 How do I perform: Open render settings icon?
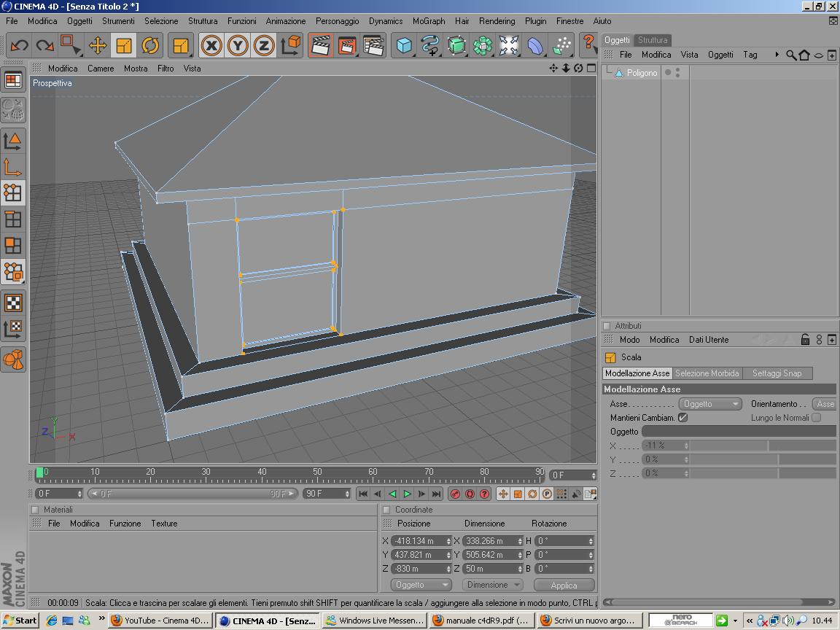click(374, 45)
